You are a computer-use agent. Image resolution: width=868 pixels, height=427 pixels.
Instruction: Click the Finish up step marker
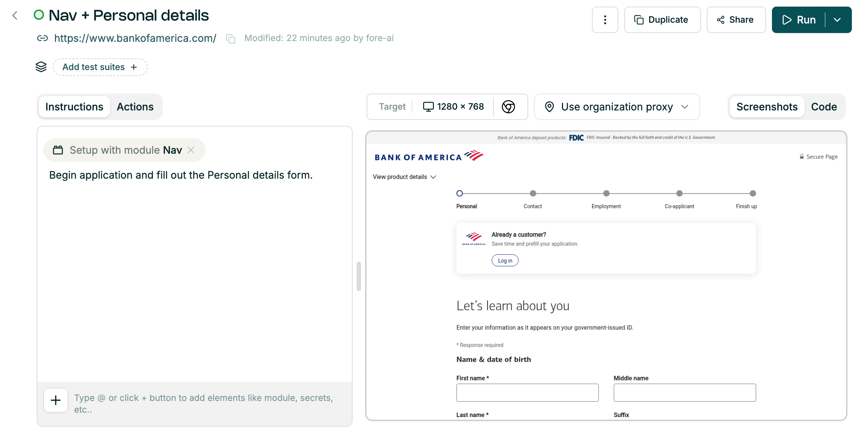pyautogui.click(x=753, y=193)
